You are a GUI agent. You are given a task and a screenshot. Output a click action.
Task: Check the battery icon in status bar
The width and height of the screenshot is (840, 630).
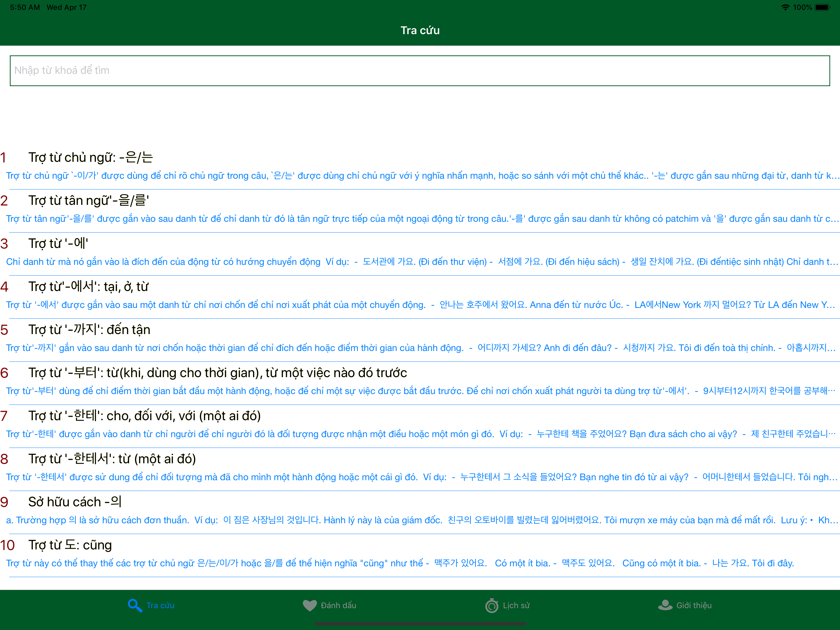click(x=823, y=7)
